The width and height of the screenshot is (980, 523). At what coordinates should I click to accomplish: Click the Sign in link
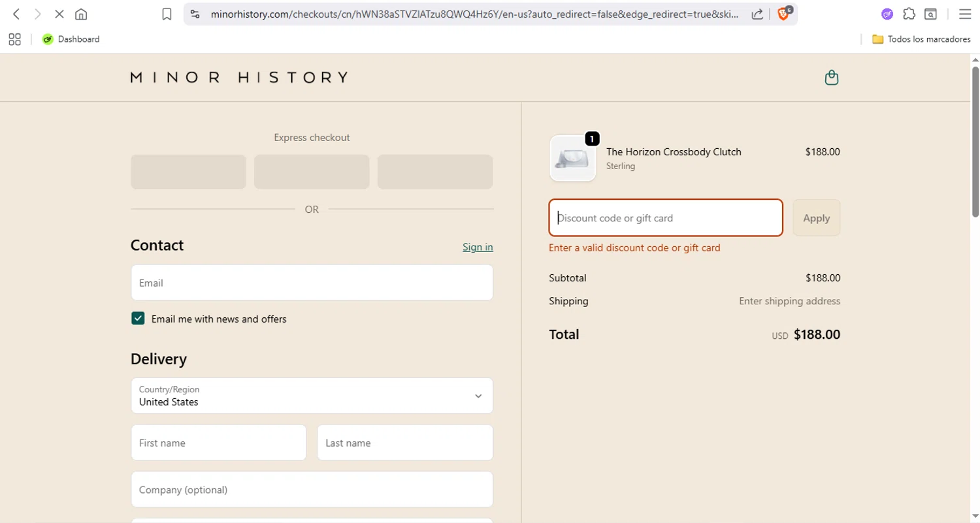pyautogui.click(x=478, y=247)
